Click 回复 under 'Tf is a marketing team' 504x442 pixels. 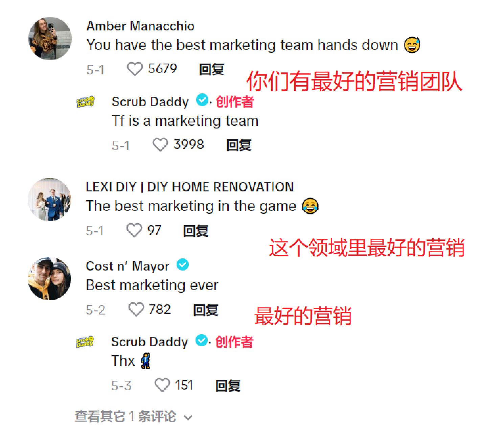coord(239,145)
